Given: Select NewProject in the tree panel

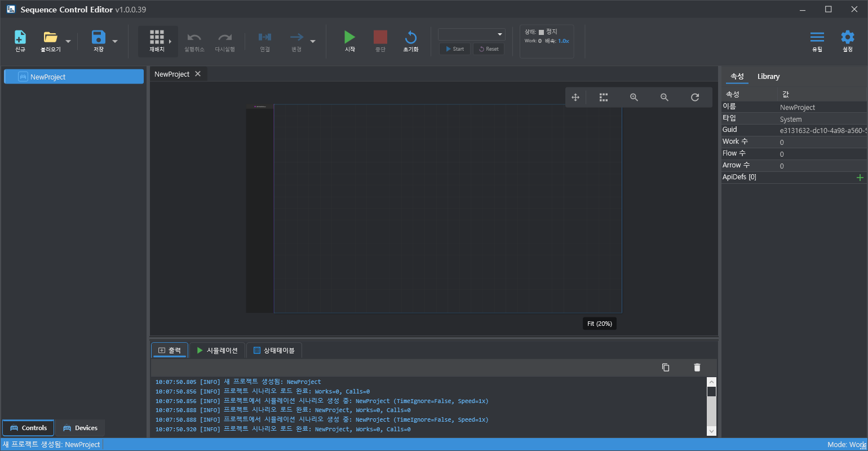Looking at the screenshot, I should pyautogui.click(x=48, y=77).
